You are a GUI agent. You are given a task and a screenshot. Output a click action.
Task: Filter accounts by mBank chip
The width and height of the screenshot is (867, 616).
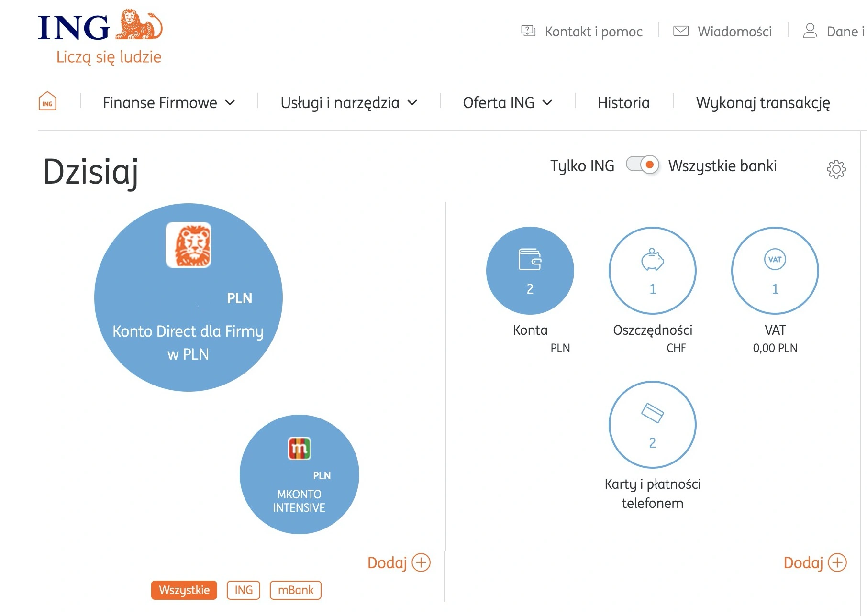[296, 590]
